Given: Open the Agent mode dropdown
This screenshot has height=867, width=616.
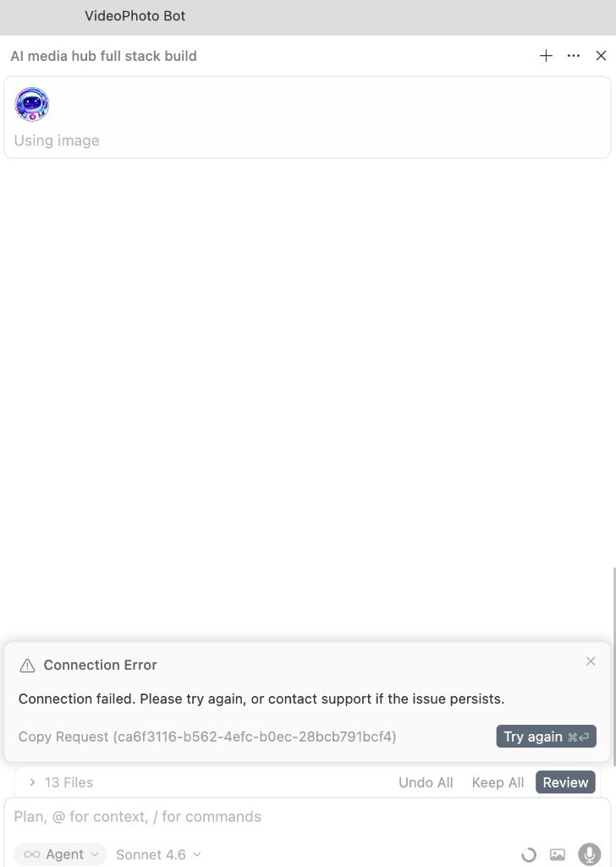Looking at the screenshot, I should click(x=60, y=854).
